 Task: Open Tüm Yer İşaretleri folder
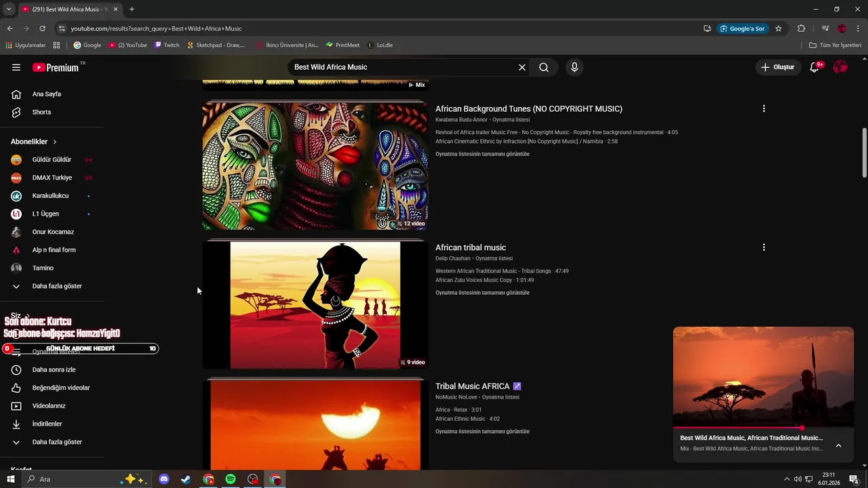pos(835,45)
